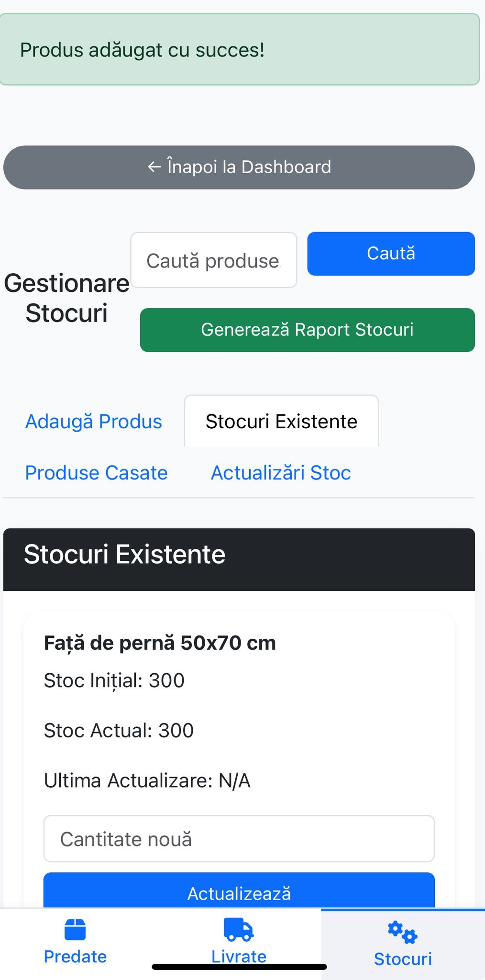
Task: Click the Cantitate nouă input field
Action: point(239,839)
